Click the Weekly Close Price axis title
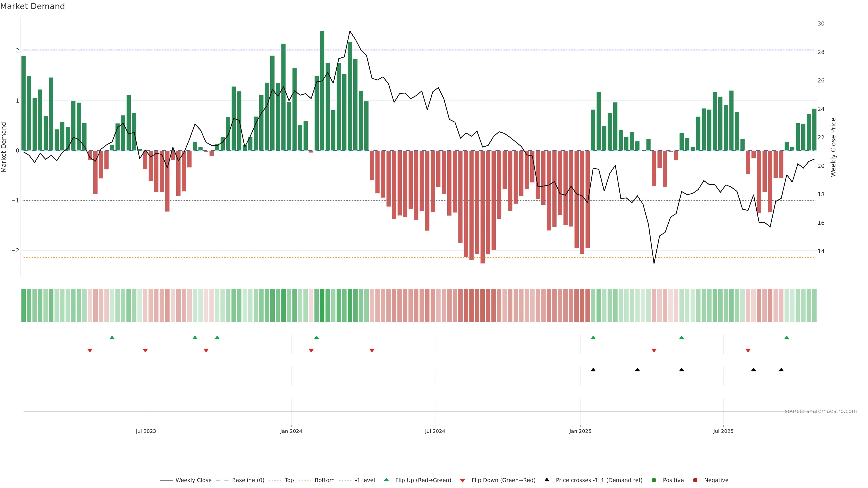 [x=833, y=147]
